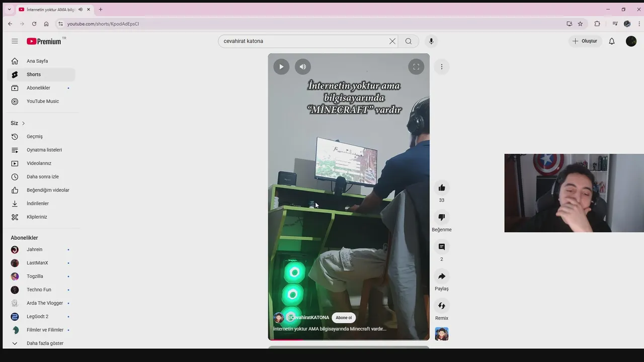Open the comments on this Short
Image resolution: width=644 pixels, height=362 pixels.
[442, 247]
